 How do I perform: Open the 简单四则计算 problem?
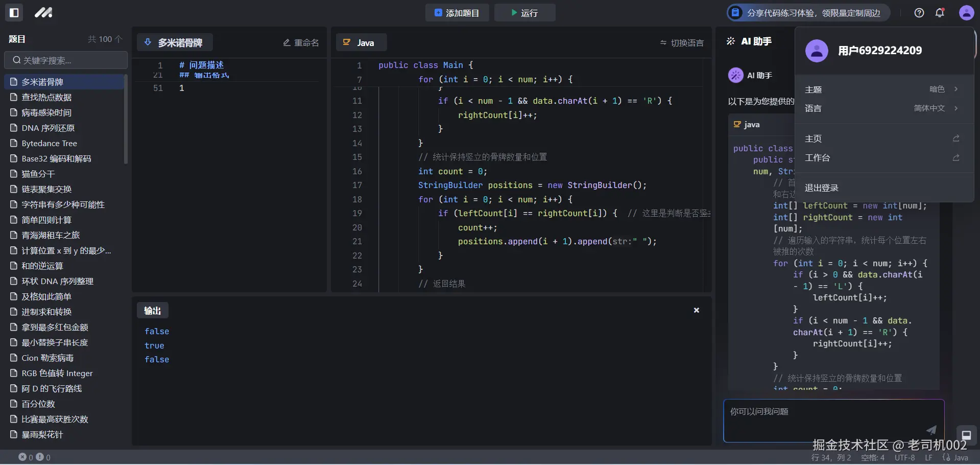64,220
